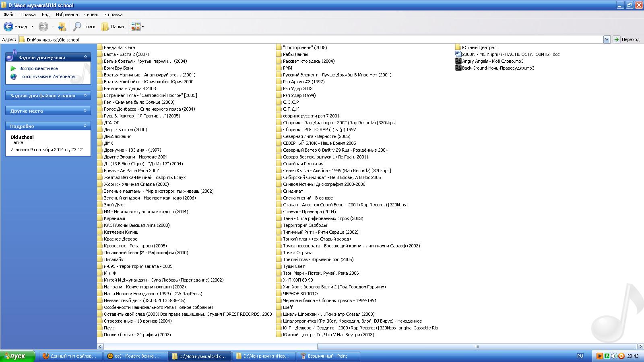Open the Вид menu

[x=46, y=14]
